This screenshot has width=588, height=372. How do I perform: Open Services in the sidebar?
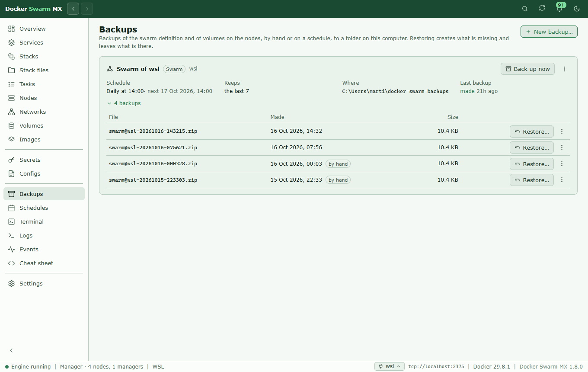pos(44,42)
